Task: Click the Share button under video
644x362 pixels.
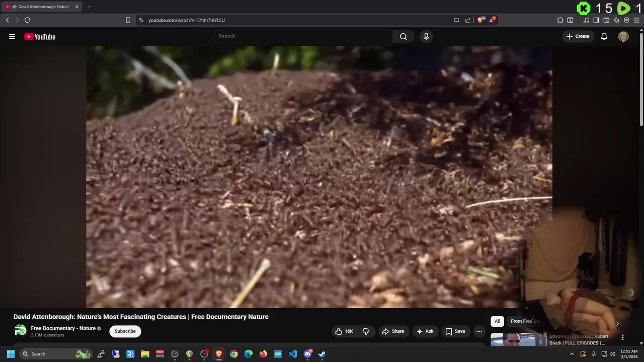Action: point(392,331)
